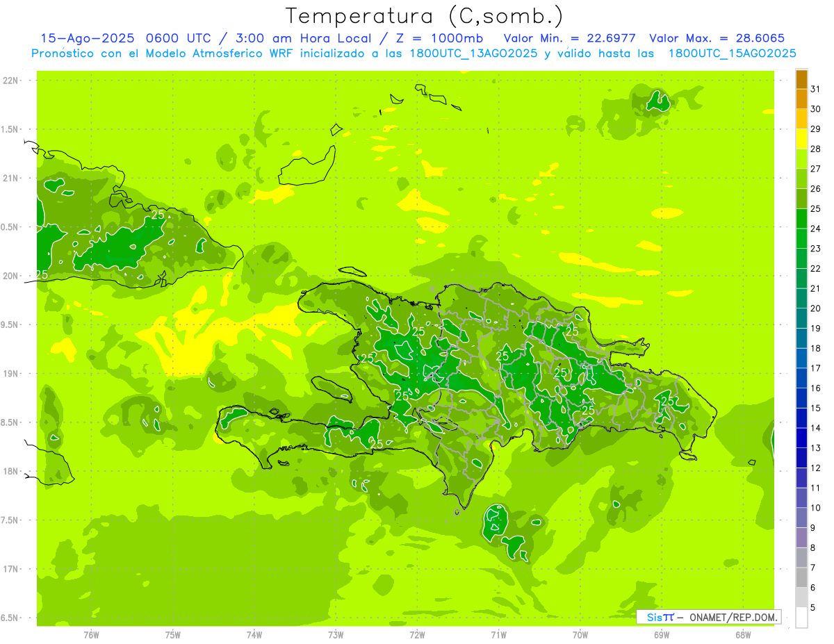
Task: Click the '69W' longitude axis label
Action: tap(661, 635)
